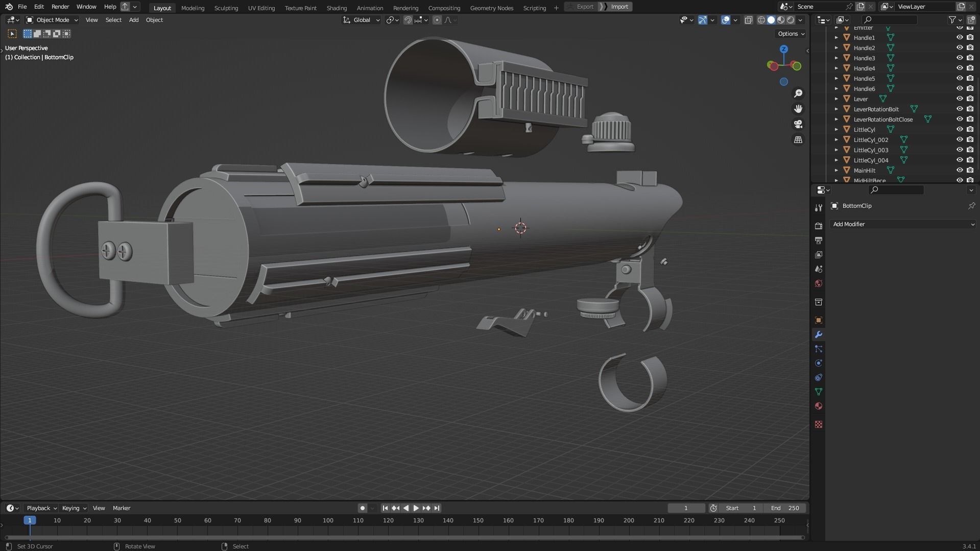
Task: Toggle viewport gizmos display
Action: point(703,20)
